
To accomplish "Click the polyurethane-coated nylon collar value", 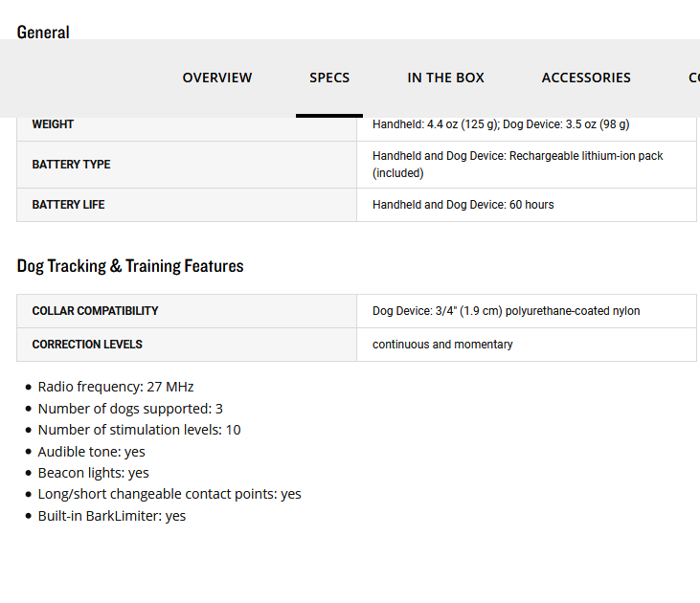I will coord(506,311).
